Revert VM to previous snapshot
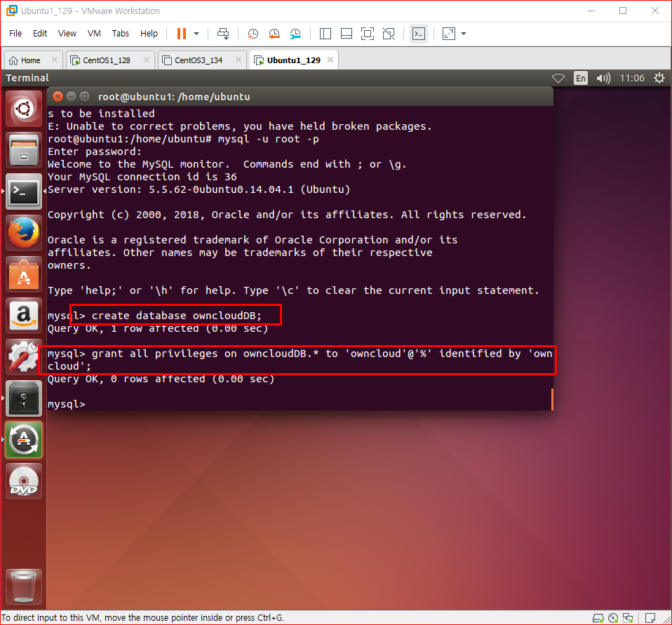This screenshot has height=625, width=672. click(x=274, y=34)
